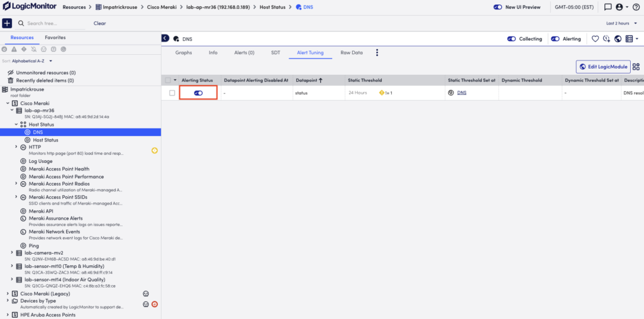
Task: Switch to the Graphs tab
Action: point(184,53)
